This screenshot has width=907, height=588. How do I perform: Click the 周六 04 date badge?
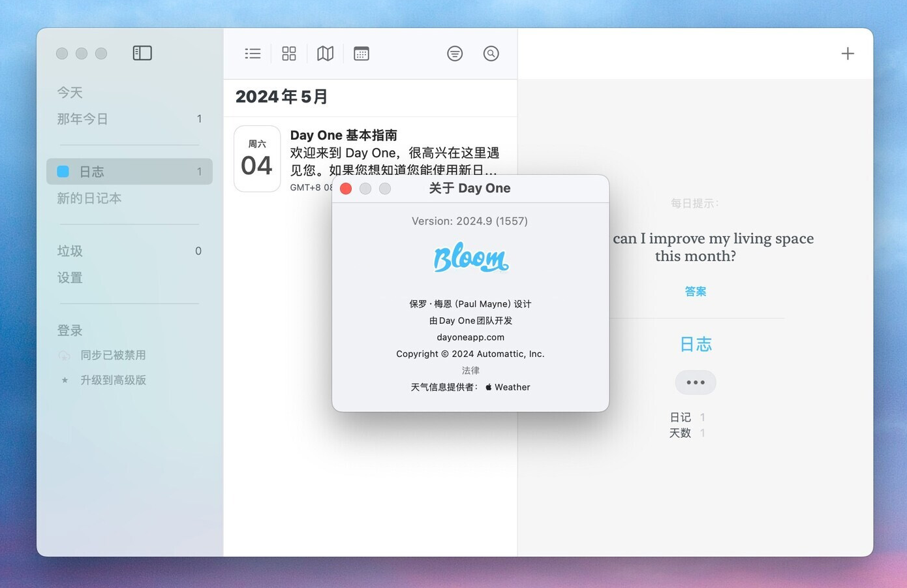click(257, 159)
